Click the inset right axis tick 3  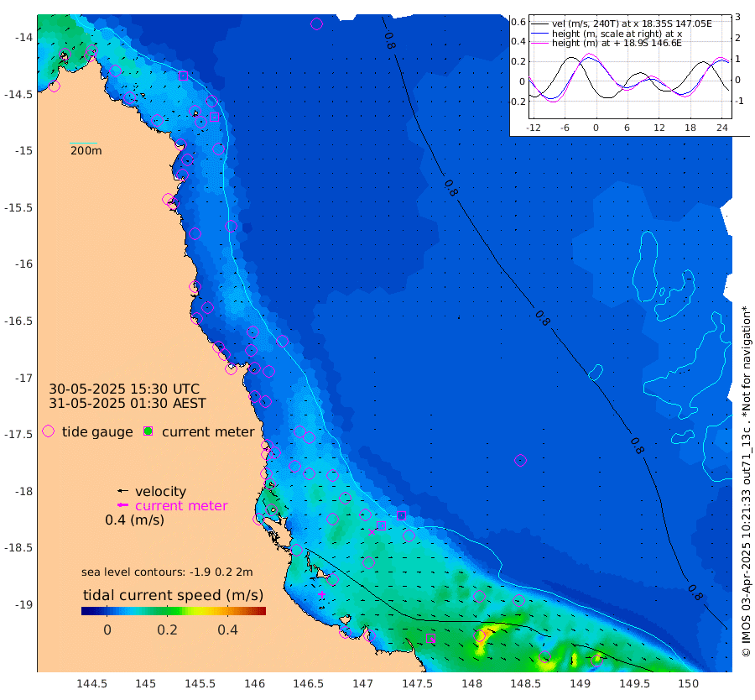coord(737,18)
